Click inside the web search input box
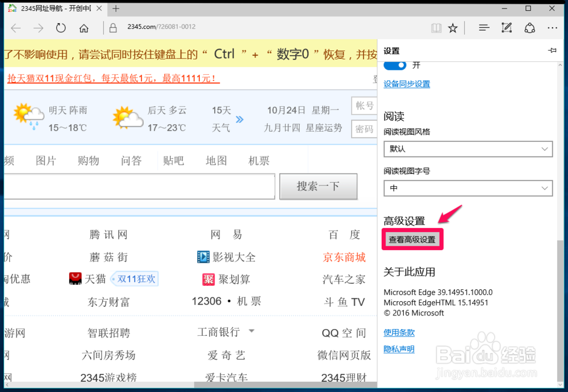Screen dimensions: 568x392 [x=140, y=187]
